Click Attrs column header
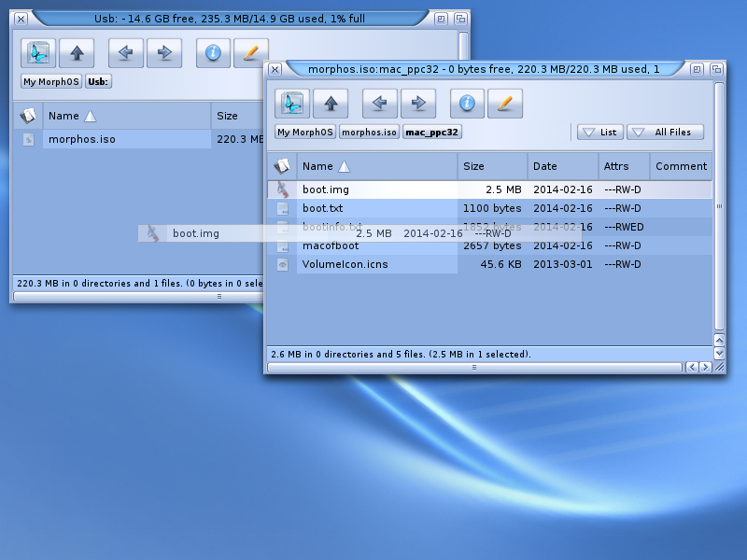Image resolution: width=747 pixels, height=560 pixels. pos(624,166)
